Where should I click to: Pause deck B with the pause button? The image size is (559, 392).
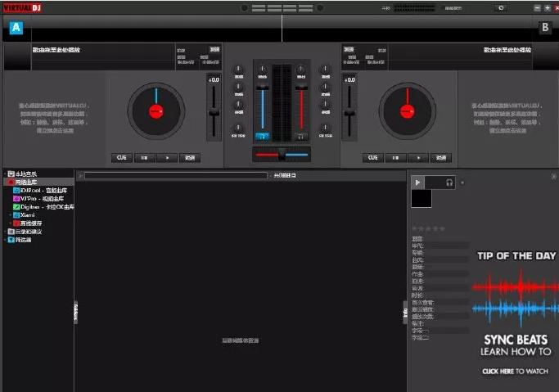(x=395, y=158)
